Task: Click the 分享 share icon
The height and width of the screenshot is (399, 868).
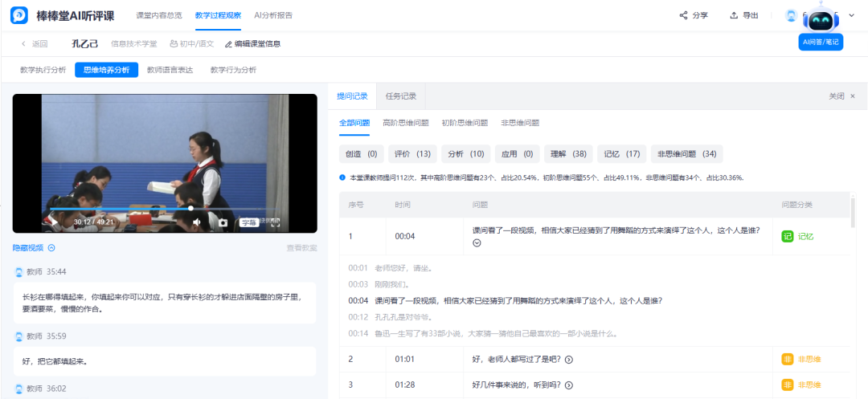Action: tap(683, 15)
